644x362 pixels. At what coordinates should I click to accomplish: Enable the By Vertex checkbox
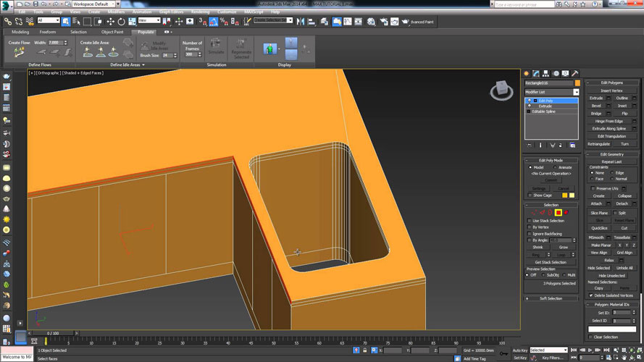pos(530,227)
